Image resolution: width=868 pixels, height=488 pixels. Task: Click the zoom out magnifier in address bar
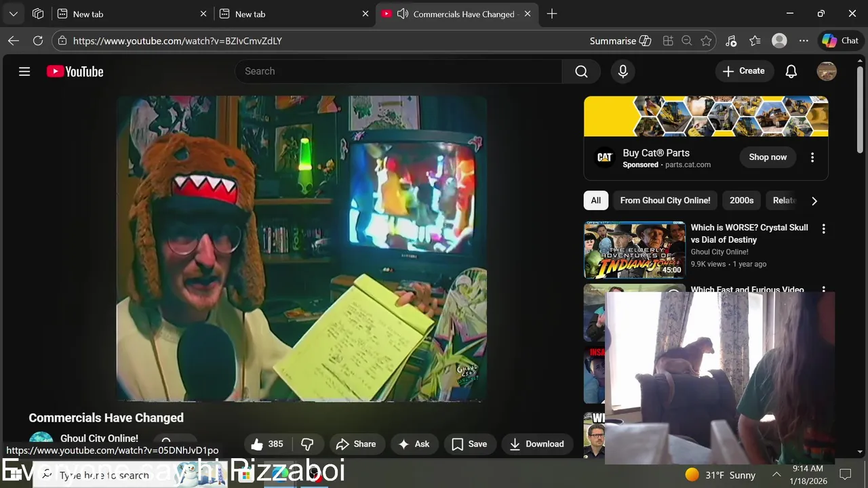686,41
